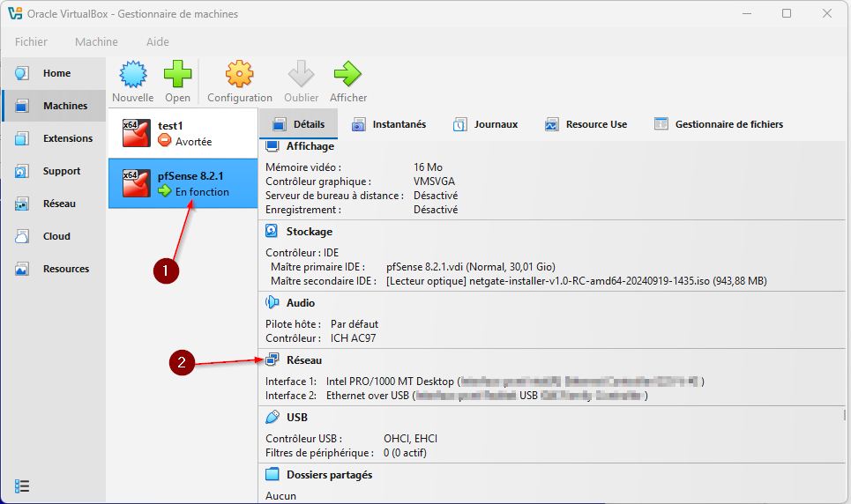Open the Fichier menu
Viewport: 851px width, 504px height.
tap(32, 41)
